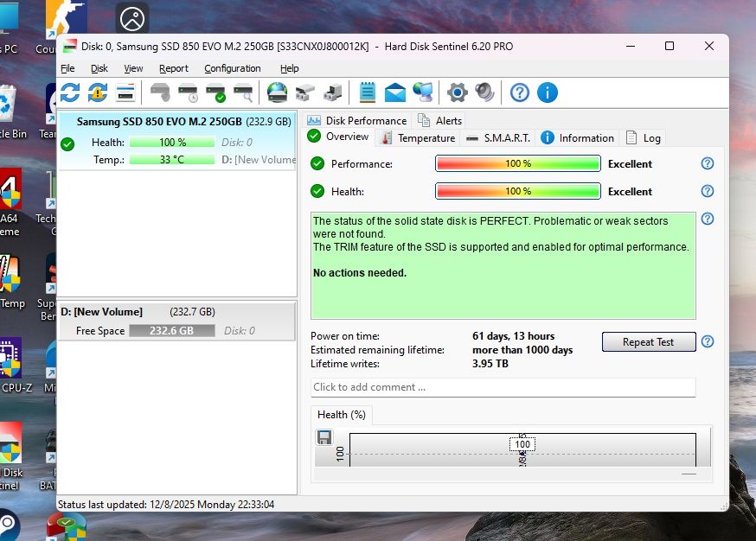Click the green 33 °C temperature bar
The image size is (756, 541).
tap(171, 160)
